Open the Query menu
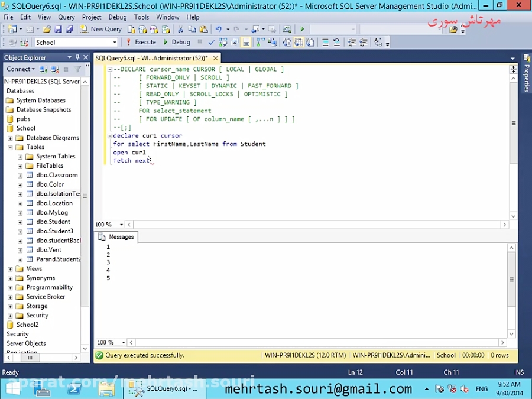 coord(66,17)
